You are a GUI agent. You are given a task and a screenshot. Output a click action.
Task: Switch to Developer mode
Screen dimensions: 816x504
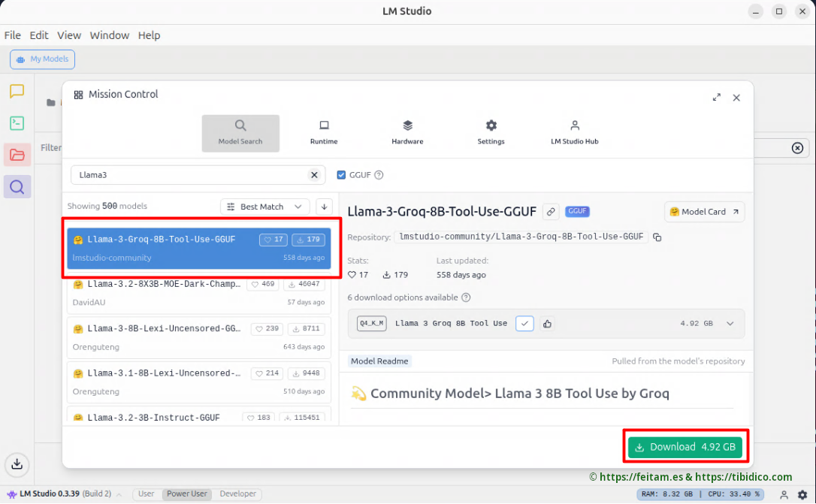(237, 494)
